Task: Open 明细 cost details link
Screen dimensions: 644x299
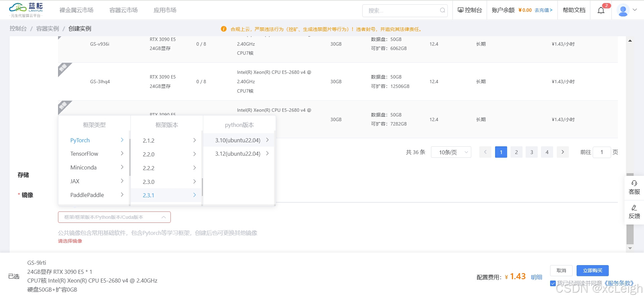Action: pos(537,277)
